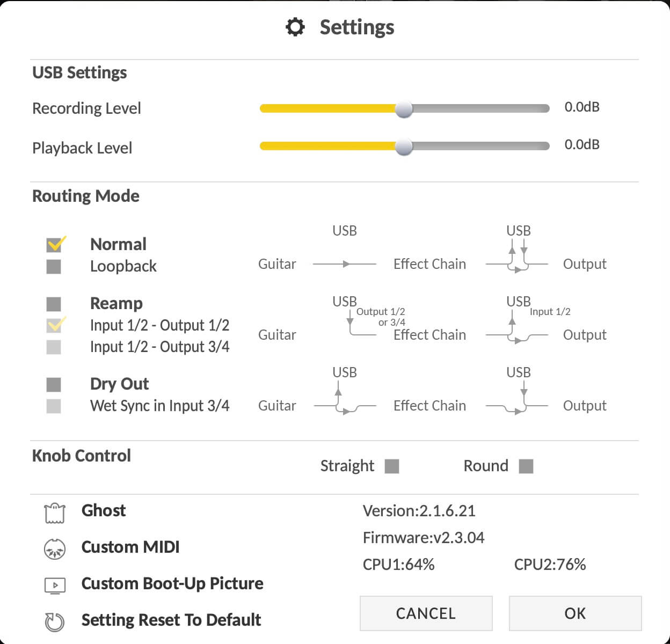
Task: Click the Setting Reset To Default icon
Action: click(54, 622)
